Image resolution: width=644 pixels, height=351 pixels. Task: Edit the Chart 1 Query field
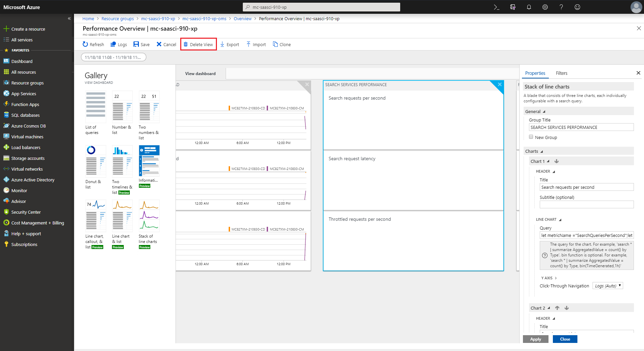pos(586,235)
